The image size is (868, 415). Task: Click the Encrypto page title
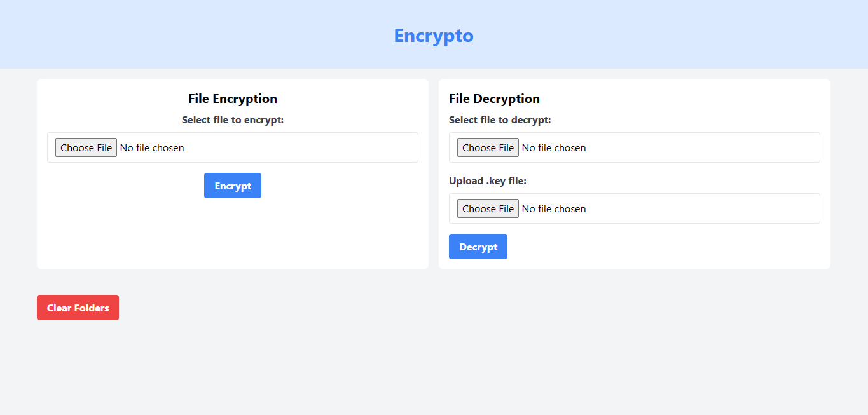pos(434,36)
